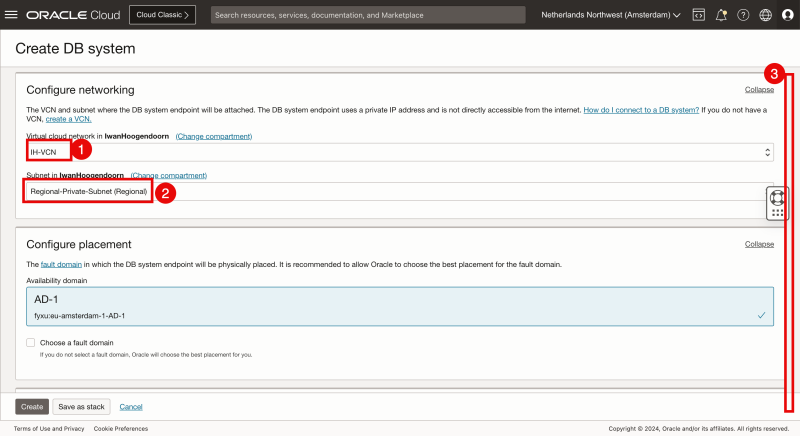Click the grid dots below the lifebuoy
This screenshot has width=800, height=436.
(777, 213)
